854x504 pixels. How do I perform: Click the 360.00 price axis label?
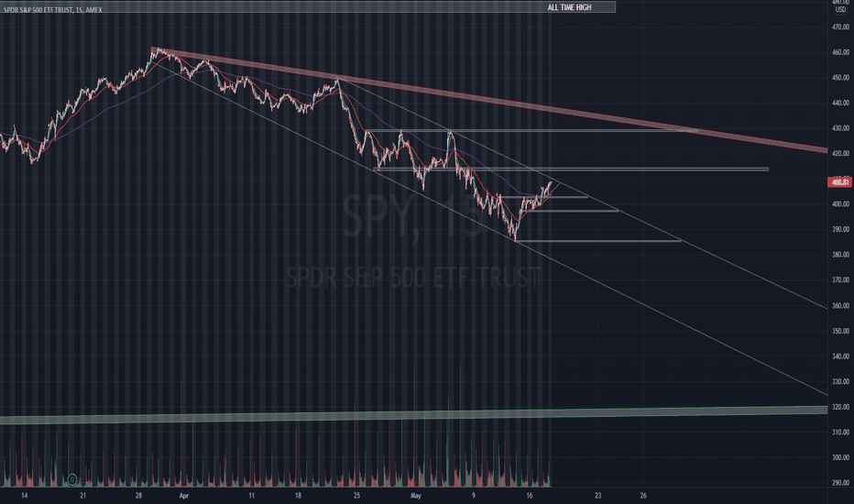pos(841,306)
